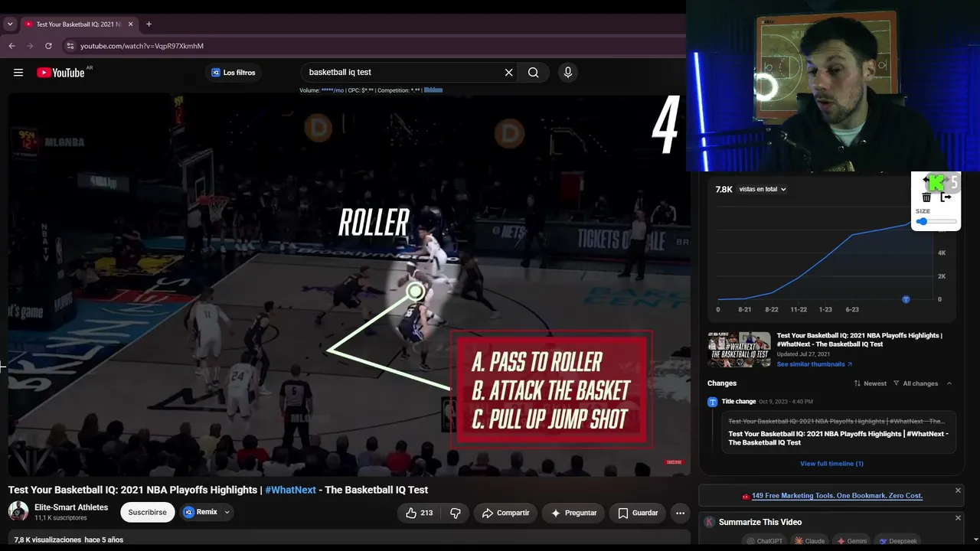Open the more actions three-dot menu
Screen dimensions: 980x551
pos(679,513)
